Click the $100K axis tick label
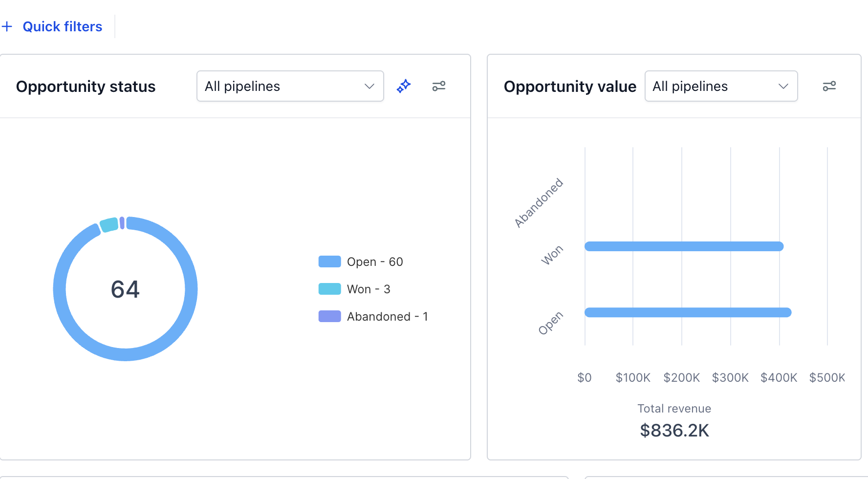 [x=633, y=378]
